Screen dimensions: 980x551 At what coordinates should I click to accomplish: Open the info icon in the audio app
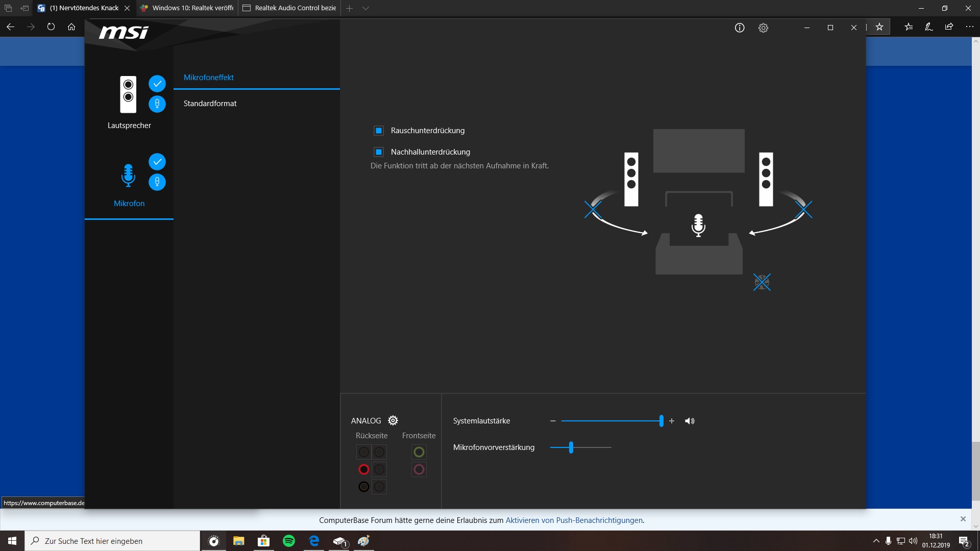[x=740, y=28]
